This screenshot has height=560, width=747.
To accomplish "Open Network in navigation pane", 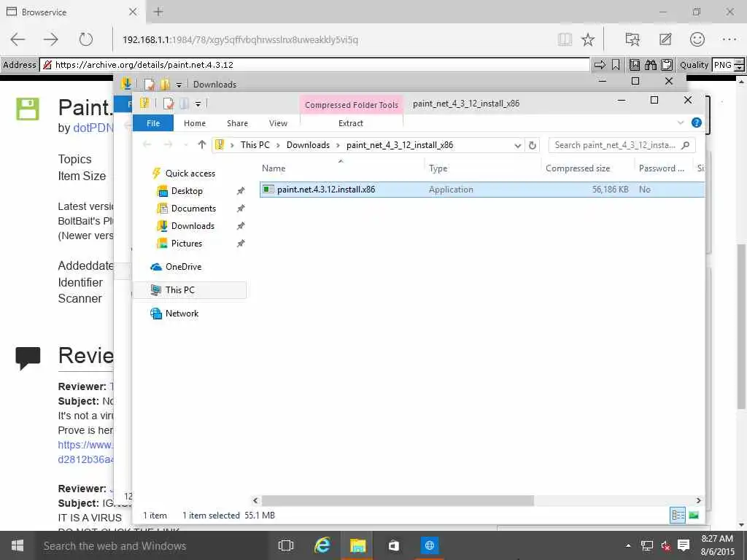I will point(182,314).
